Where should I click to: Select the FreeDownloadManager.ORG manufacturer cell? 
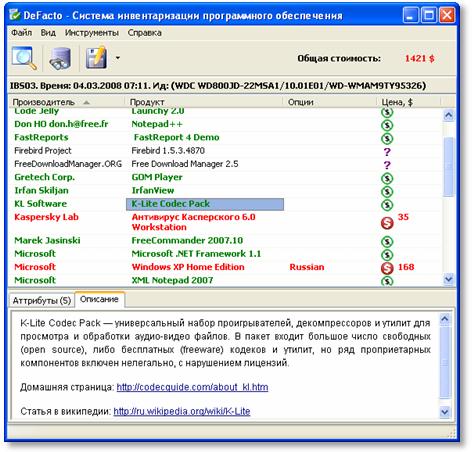point(68,164)
